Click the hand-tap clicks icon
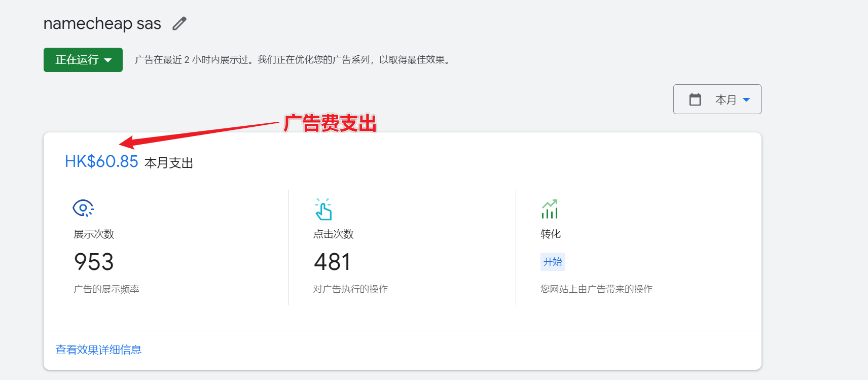The image size is (868, 380). tap(323, 209)
